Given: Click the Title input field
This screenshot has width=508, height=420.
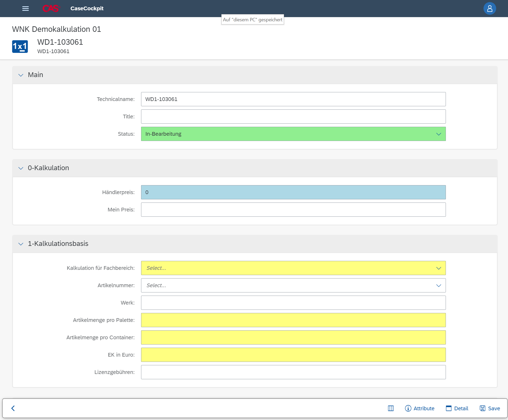Looking at the screenshot, I should point(293,117).
